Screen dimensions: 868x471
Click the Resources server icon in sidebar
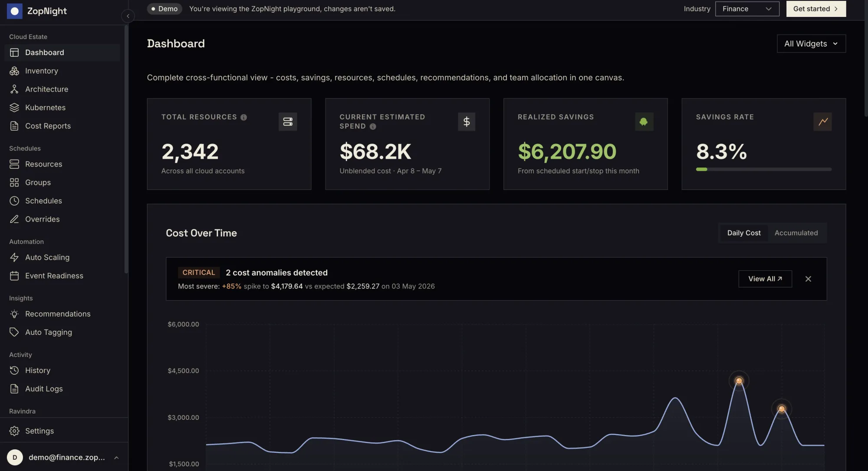14,164
